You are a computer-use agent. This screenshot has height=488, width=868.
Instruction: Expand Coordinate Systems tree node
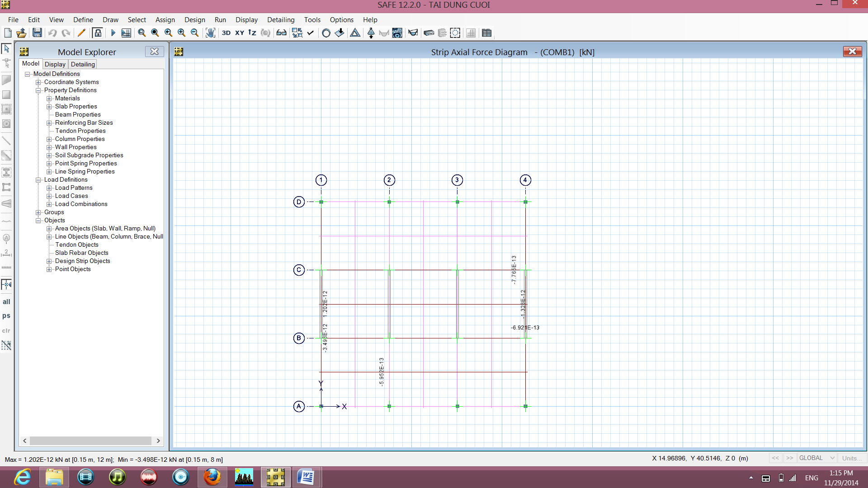pos(38,82)
